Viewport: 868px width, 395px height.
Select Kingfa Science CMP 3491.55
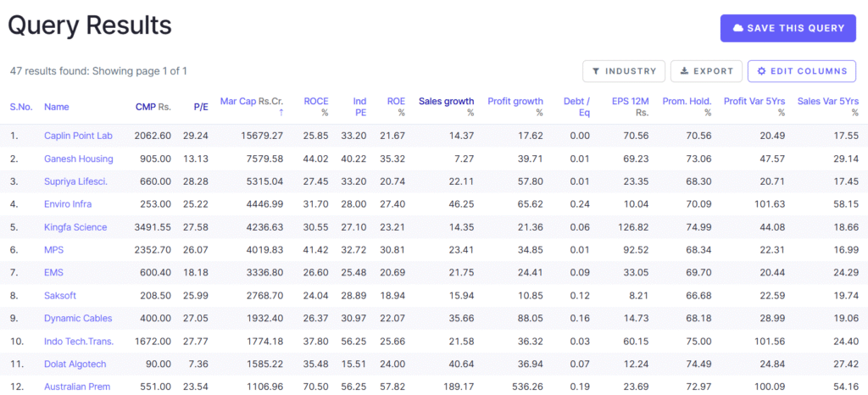(153, 227)
